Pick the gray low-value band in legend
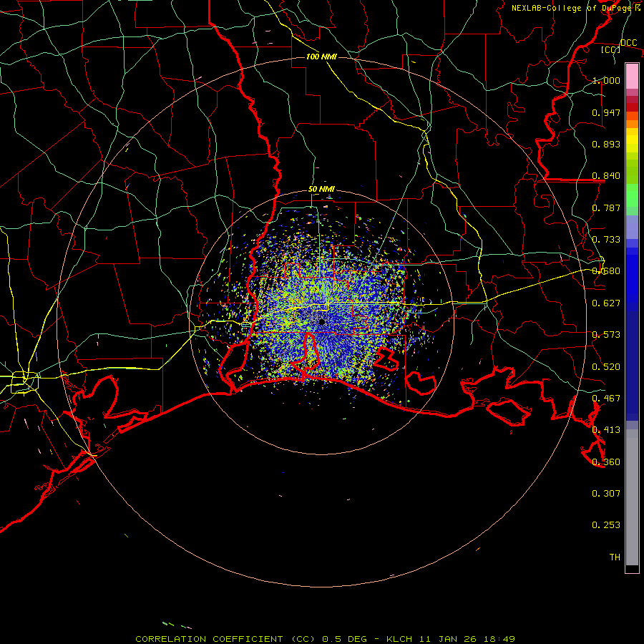Screen dimensions: 644x644 tap(632, 497)
